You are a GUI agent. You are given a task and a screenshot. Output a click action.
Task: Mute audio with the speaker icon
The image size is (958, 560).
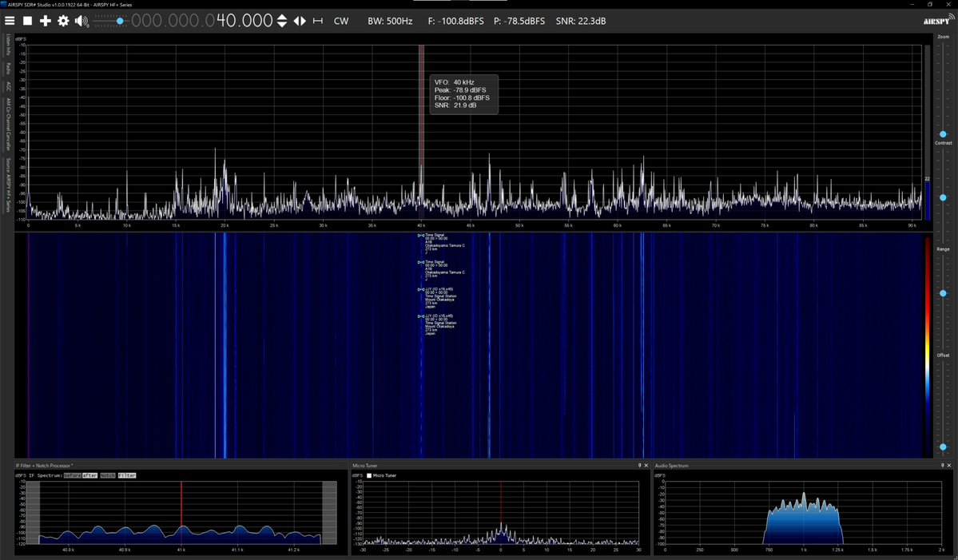coord(81,22)
